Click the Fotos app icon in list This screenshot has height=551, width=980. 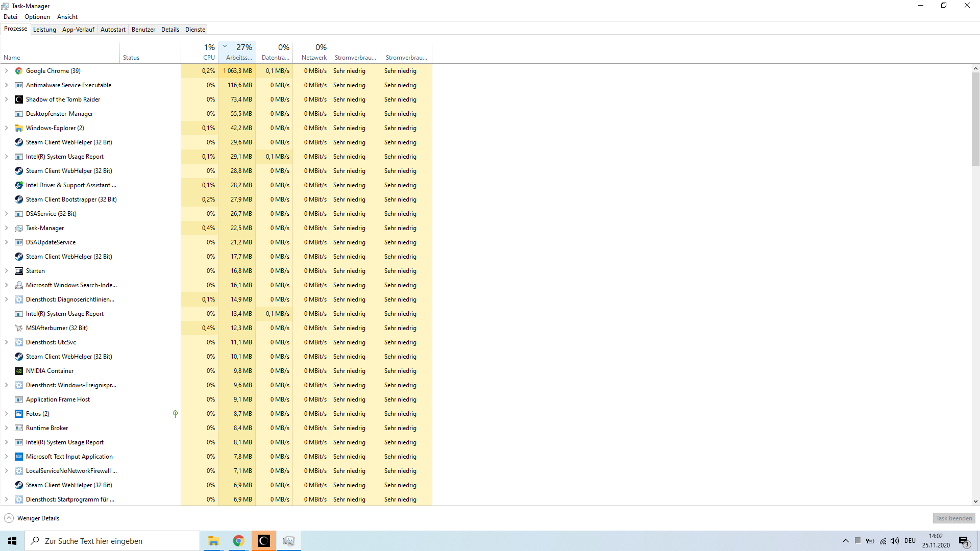pos(19,414)
